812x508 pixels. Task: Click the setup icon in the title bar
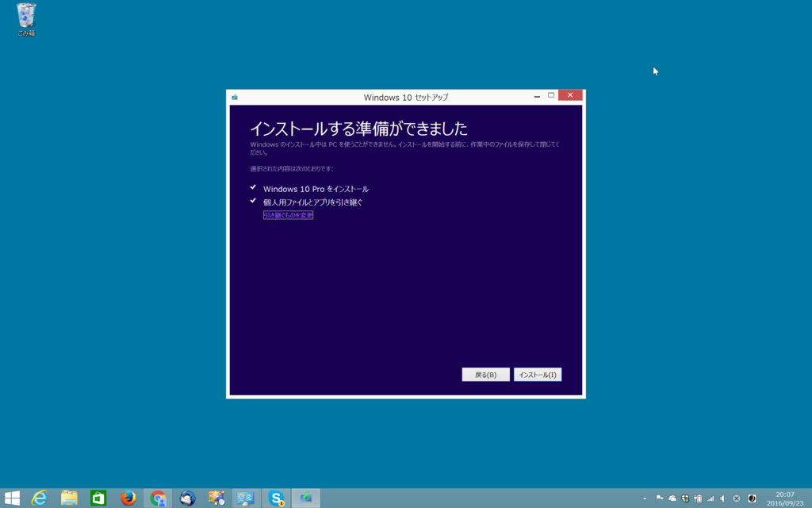click(235, 97)
